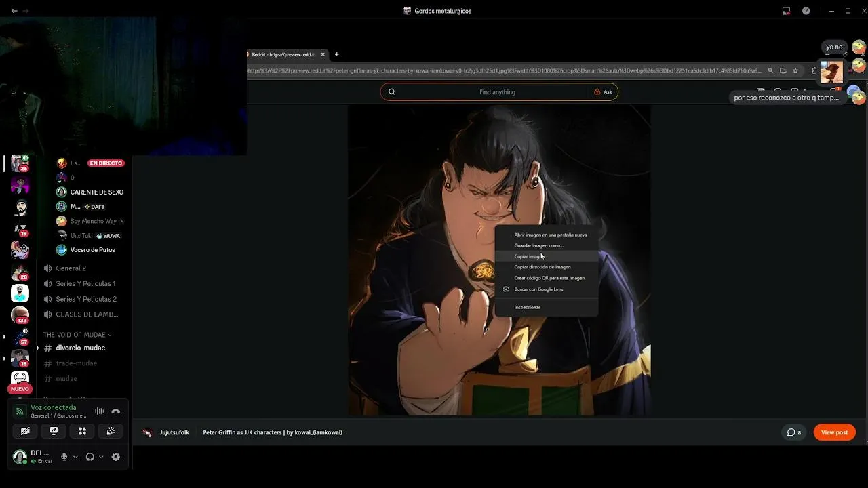
Task: Click the yo no chat bubble
Action: coord(834,47)
